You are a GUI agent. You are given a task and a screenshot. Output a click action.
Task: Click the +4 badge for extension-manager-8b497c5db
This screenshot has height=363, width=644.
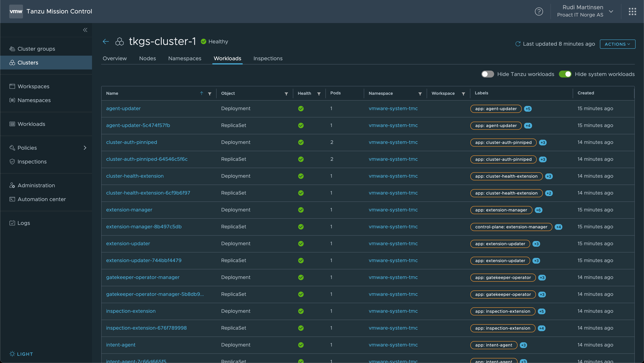559,227
